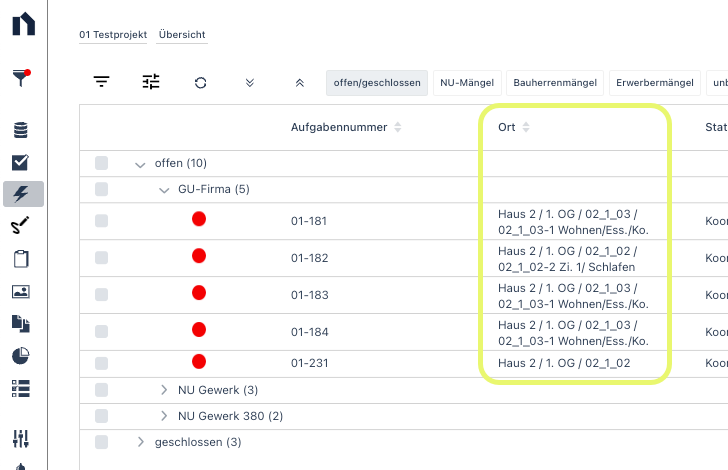The image size is (728, 470).
Task: Collapse the offen (10) group
Action: (140, 164)
